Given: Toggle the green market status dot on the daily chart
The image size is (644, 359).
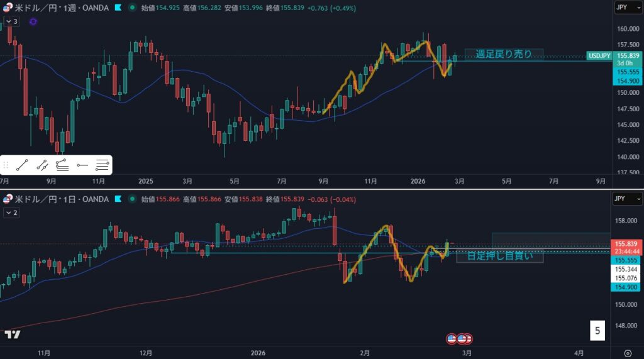Looking at the screenshot, I should click(131, 199).
